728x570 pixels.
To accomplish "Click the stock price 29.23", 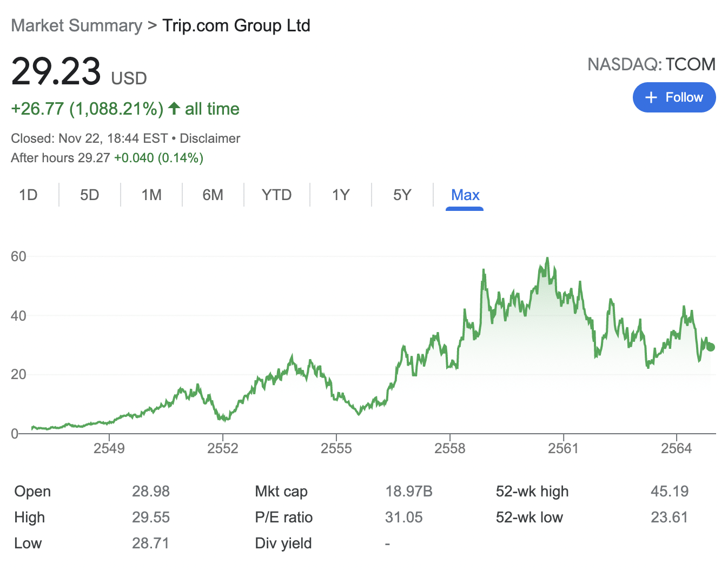I will pyautogui.click(x=56, y=71).
